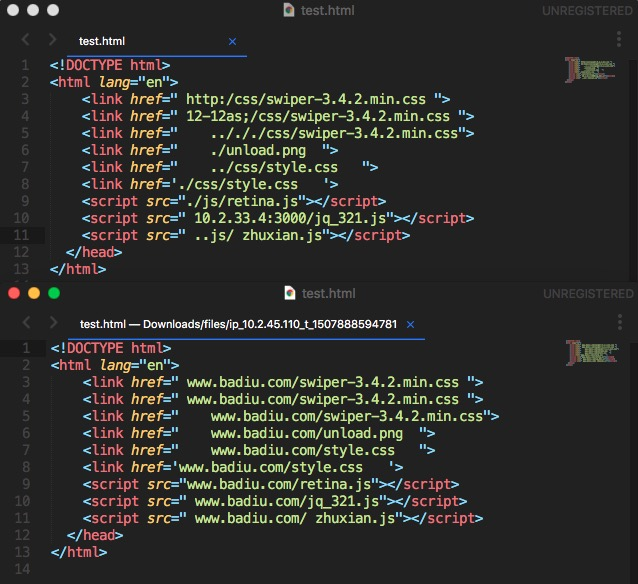Click the ../css/style.css href line

pyautogui.click(x=230, y=167)
